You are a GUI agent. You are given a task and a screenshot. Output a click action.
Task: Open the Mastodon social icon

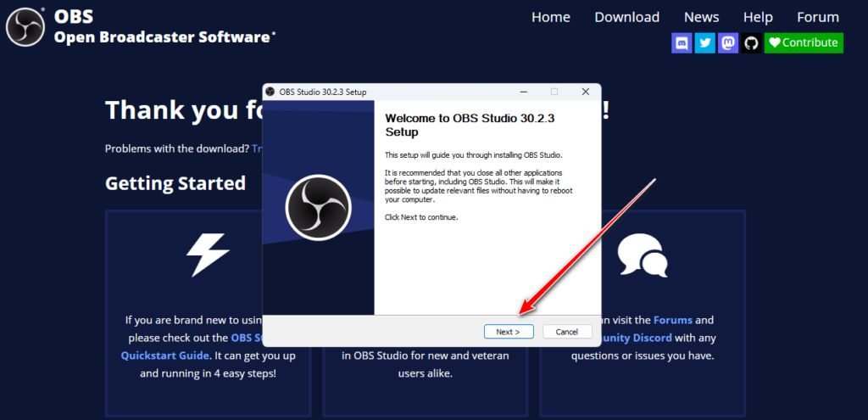click(x=728, y=42)
